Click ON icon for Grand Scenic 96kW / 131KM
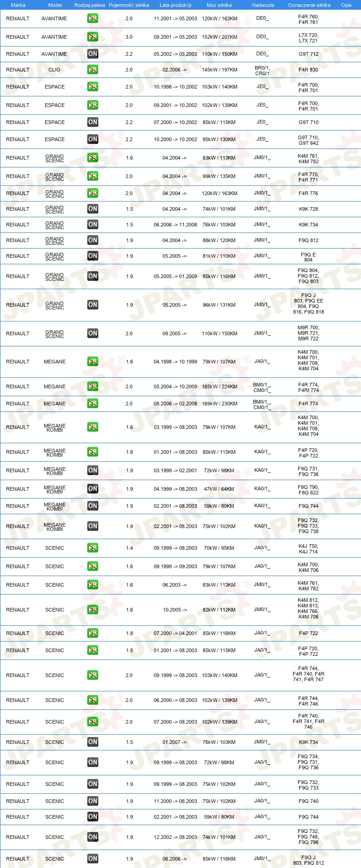Image resolution: width=361 pixels, height=868 pixels. point(93,305)
